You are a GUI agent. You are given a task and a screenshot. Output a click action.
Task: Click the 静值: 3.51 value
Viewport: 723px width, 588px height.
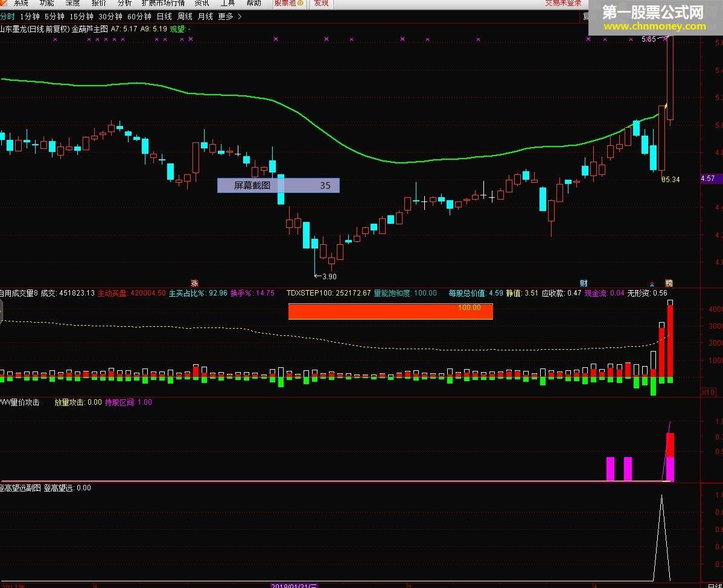coord(522,293)
